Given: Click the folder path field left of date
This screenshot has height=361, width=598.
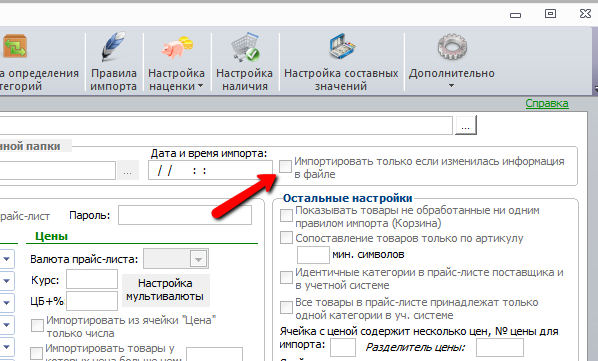Looking at the screenshot, I should tap(58, 170).
